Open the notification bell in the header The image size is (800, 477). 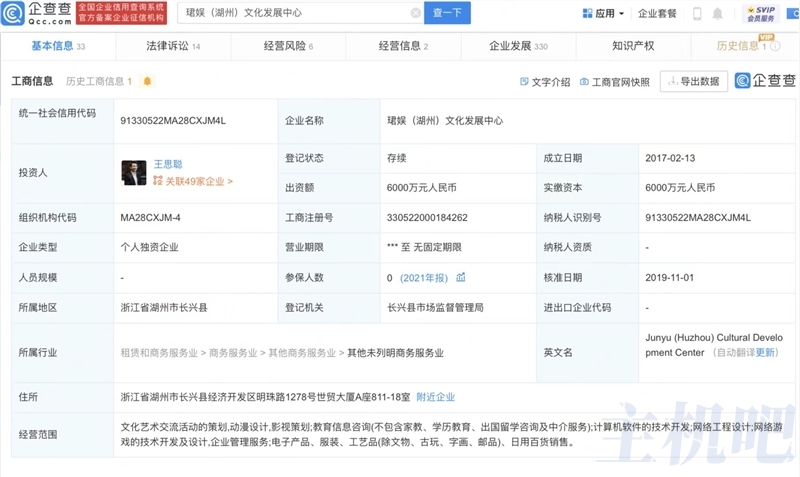tap(717, 13)
